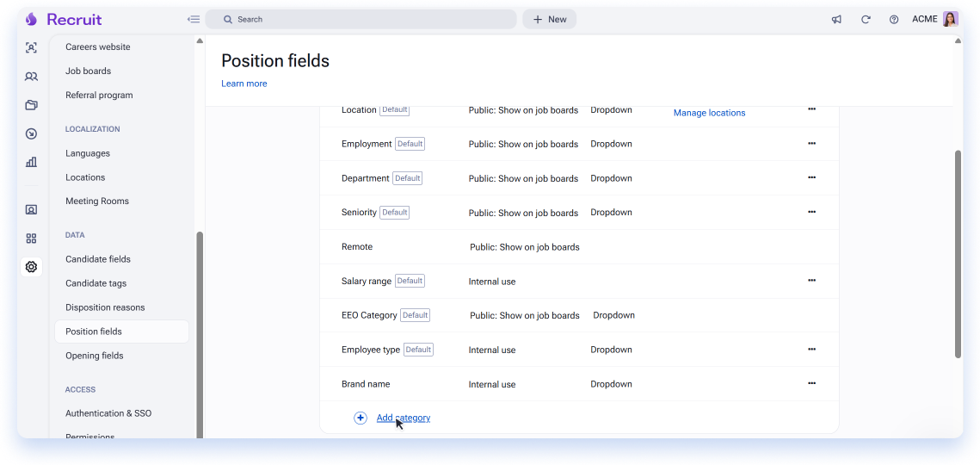980x465 pixels.
Task: Open Disposition reasons settings
Action: pyautogui.click(x=105, y=307)
